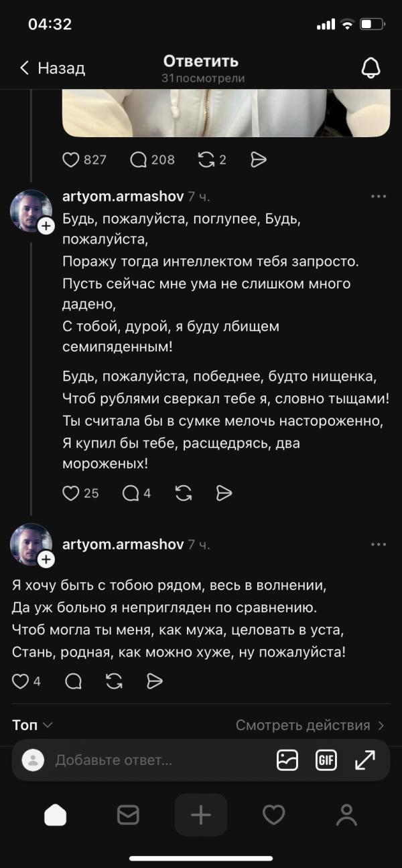Open the Profile tab in bottom bar
The image size is (402, 868).
point(346,814)
